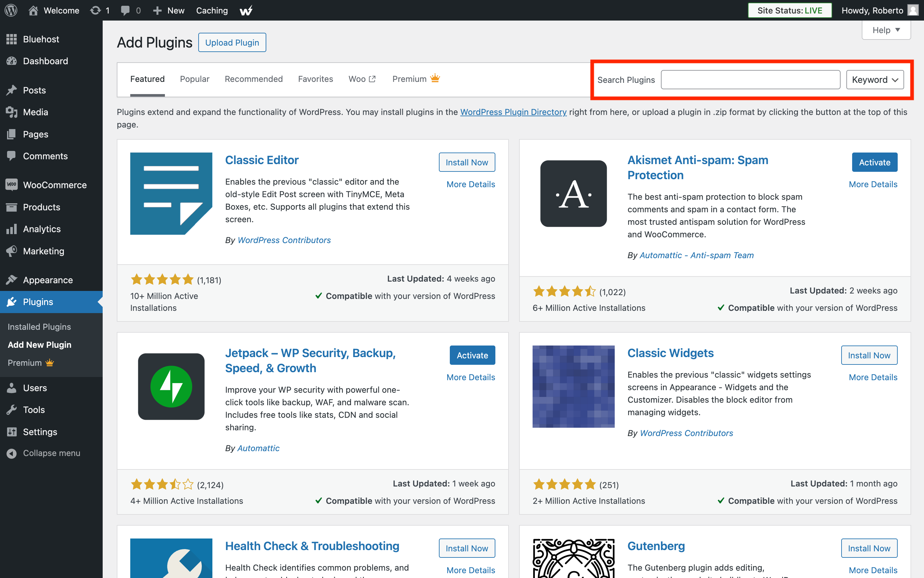
Task: Open the updates refresh icon
Action: click(96, 10)
